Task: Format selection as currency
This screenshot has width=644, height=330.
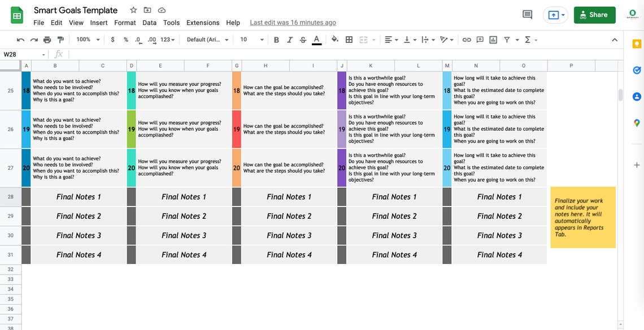Action: coord(112,39)
